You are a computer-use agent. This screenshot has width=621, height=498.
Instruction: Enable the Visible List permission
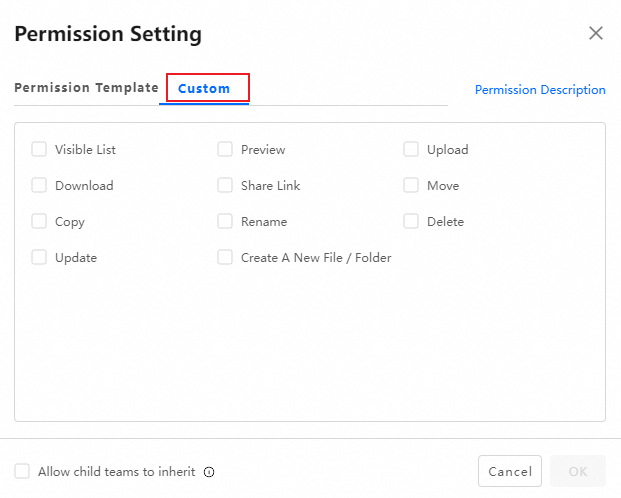point(39,150)
